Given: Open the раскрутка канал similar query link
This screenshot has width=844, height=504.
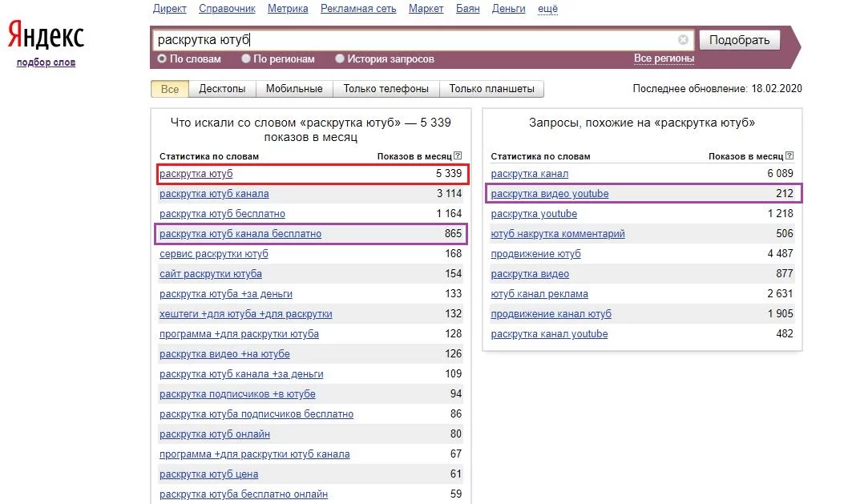Looking at the screenshot, I should [530, 174].
